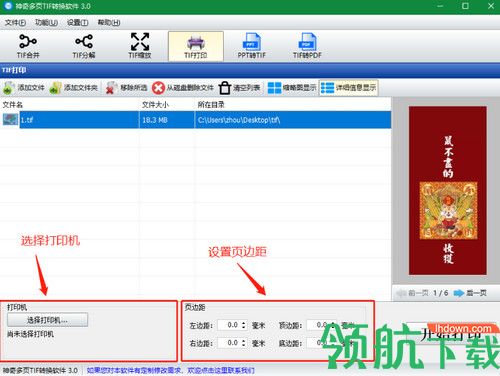Click 添加文件夹 to add a folder
Screen dimensions: 500x376
(x=73, y=88)
